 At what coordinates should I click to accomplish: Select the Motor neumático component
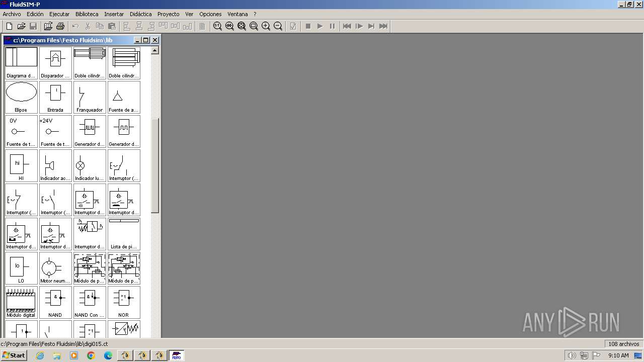(55, 268)
